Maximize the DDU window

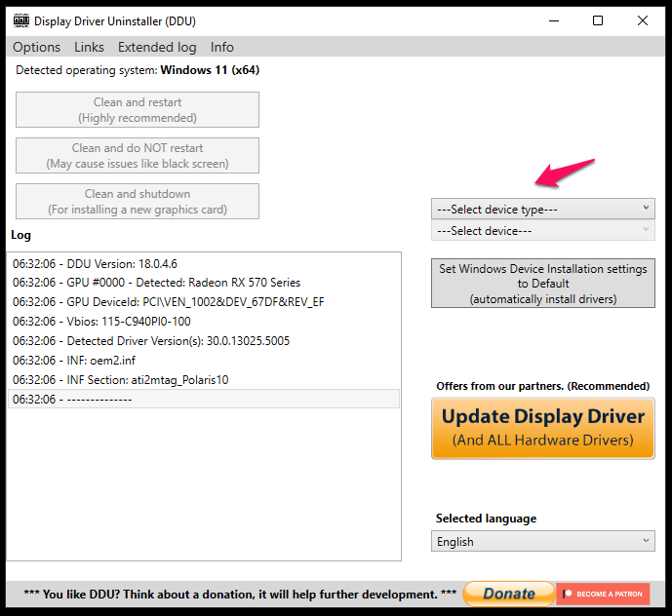tap(598, 20)
